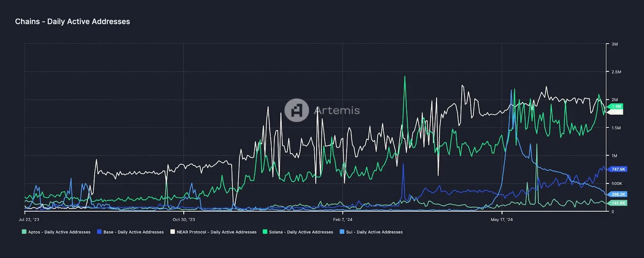Click the Chains - Daily Active Addresses title
Viewport: 644px width, 258px height.
coord(72,22)
